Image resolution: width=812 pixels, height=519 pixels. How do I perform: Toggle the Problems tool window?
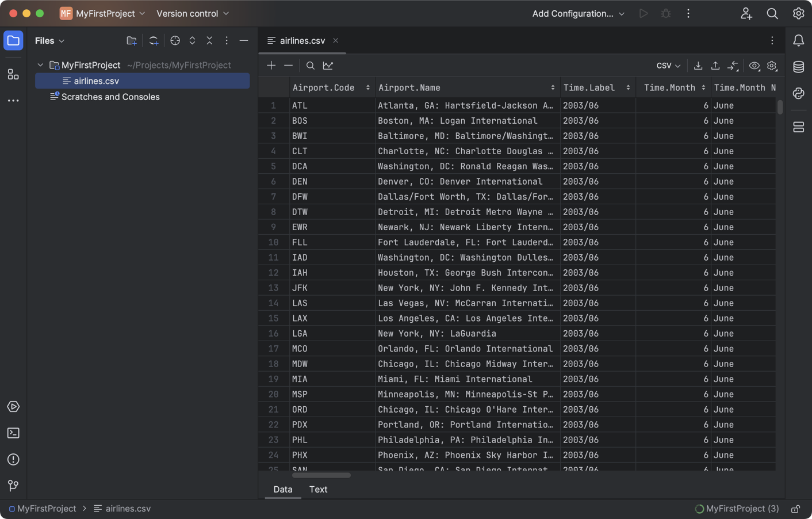[13, 459]
